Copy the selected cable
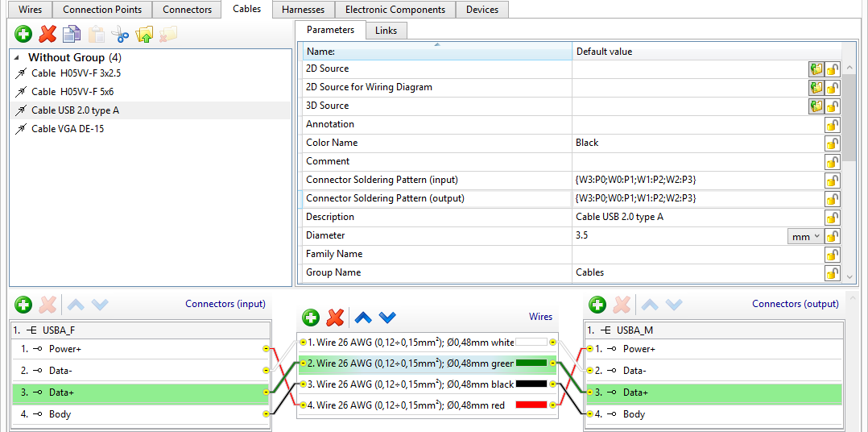Viewport: 868px width, 432px height. coord(72,34)
